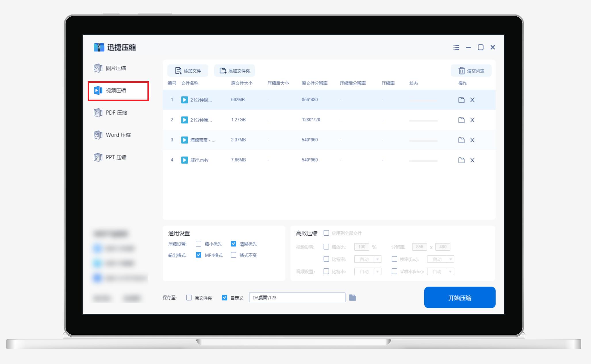Screen dimensions: 591x364
Task: Enable the 缩小优先 checkbox
Action: coord(198,244)
